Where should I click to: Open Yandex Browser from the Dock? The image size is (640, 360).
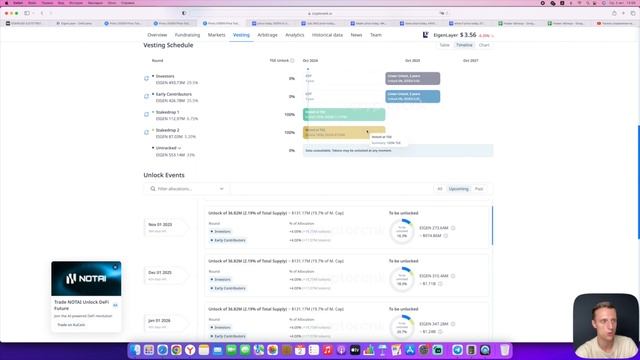click(190, 350)
